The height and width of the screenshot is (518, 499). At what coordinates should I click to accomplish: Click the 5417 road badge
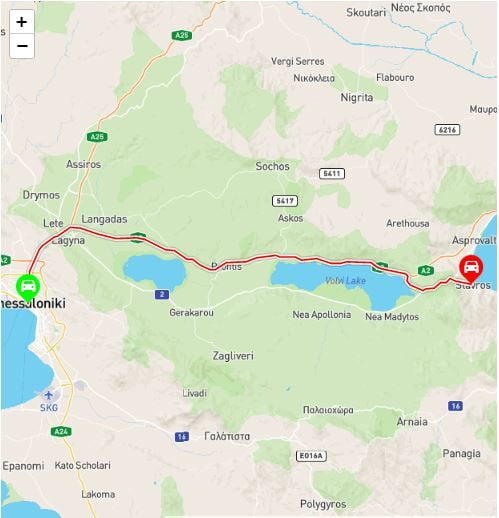285,201
